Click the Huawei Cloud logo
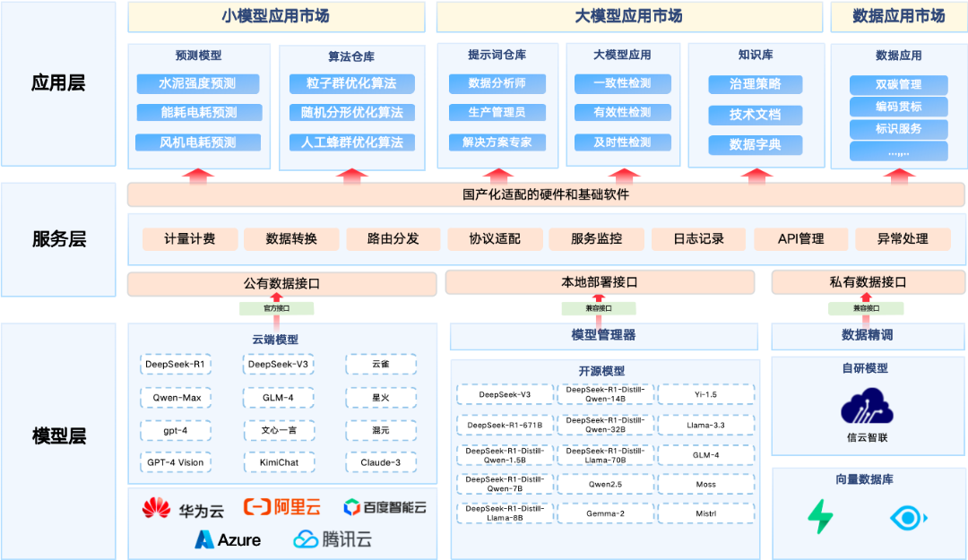Screen dimensions: 968x560 pyautogui.click(x=183, y=509)
